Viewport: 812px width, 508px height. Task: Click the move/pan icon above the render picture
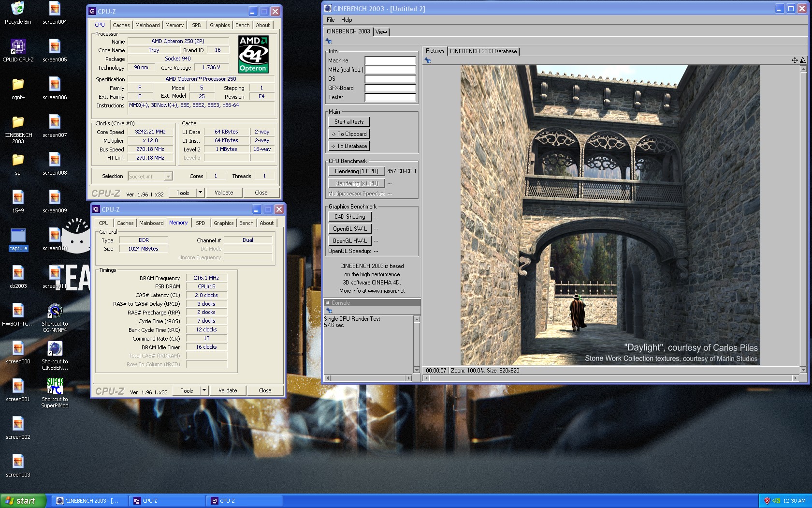pyautogui.click(x=795, y=60)
